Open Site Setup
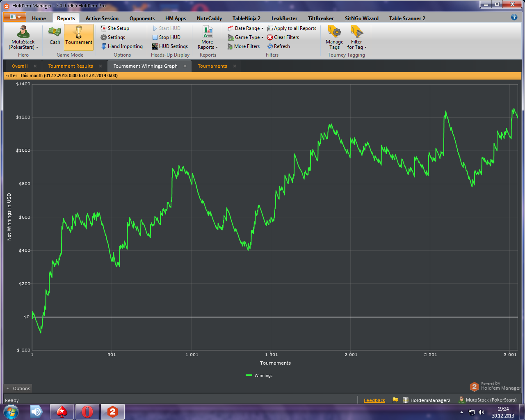The height and width of the screenshot is (420, 525). point(115,28)
